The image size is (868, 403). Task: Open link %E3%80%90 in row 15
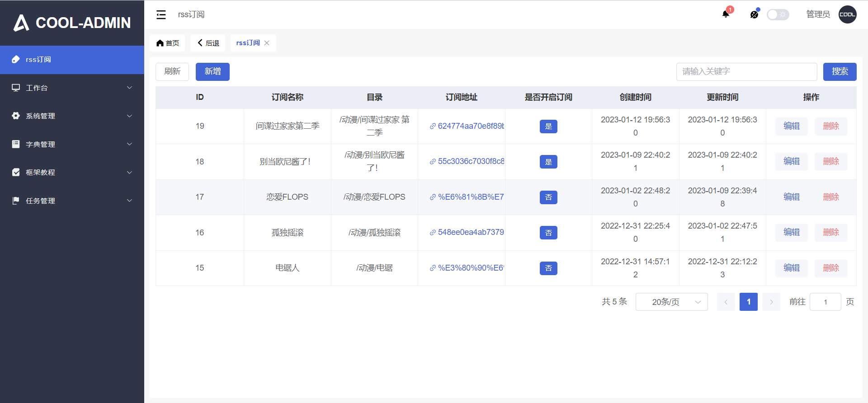point(467,268)
